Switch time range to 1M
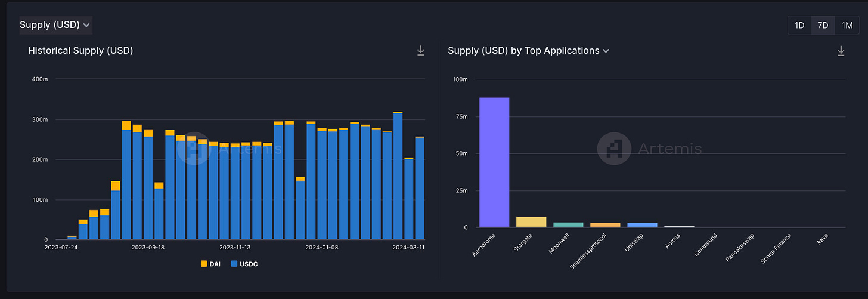The width and height of the screenshot is (868, 299). point(847,25)
